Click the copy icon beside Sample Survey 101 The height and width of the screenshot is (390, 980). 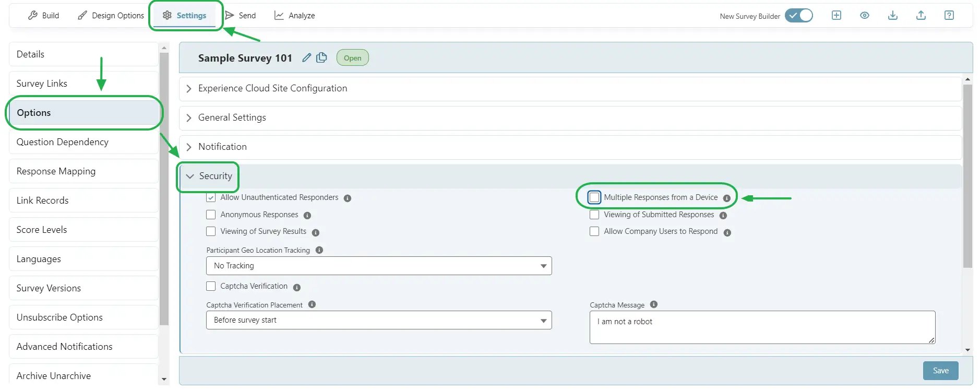click(x=321, y=57)
